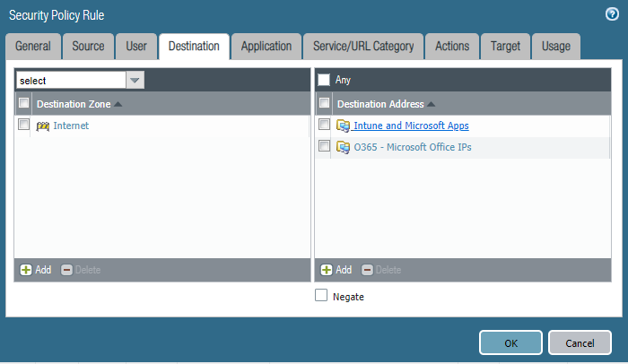This screenshot has height=364, width=628.
Task: Add a new destination zone
Action: [35, 270]
